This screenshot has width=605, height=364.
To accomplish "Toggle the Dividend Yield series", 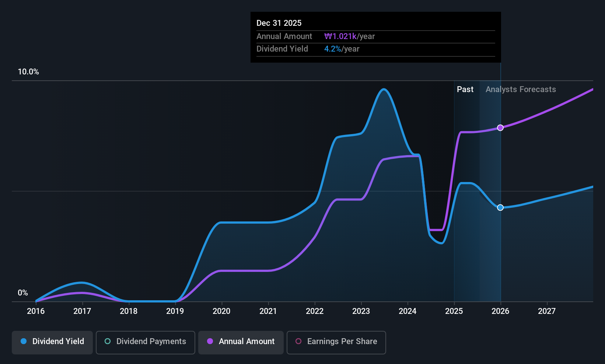I will (52, 343).
